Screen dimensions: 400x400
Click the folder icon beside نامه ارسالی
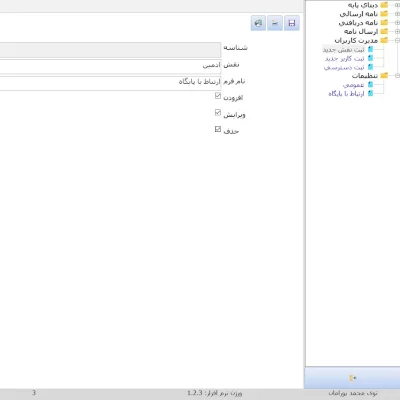[x=384, y=14]
